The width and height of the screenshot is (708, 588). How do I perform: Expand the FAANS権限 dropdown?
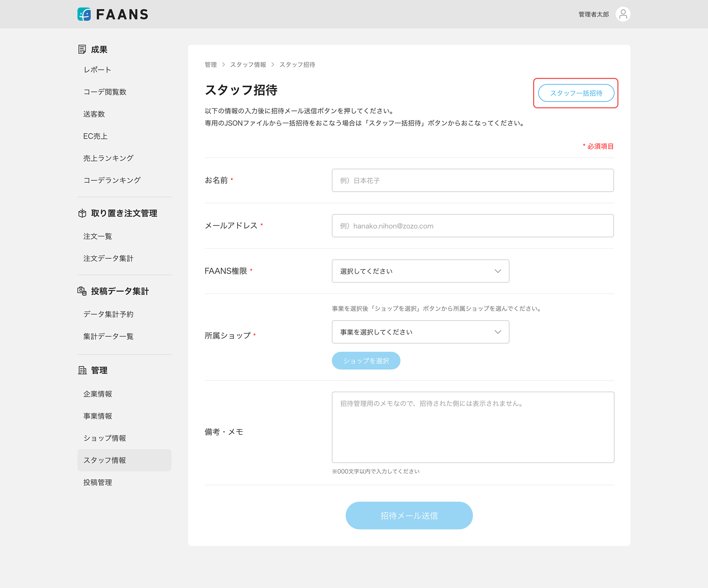click(x=420, y=271)
